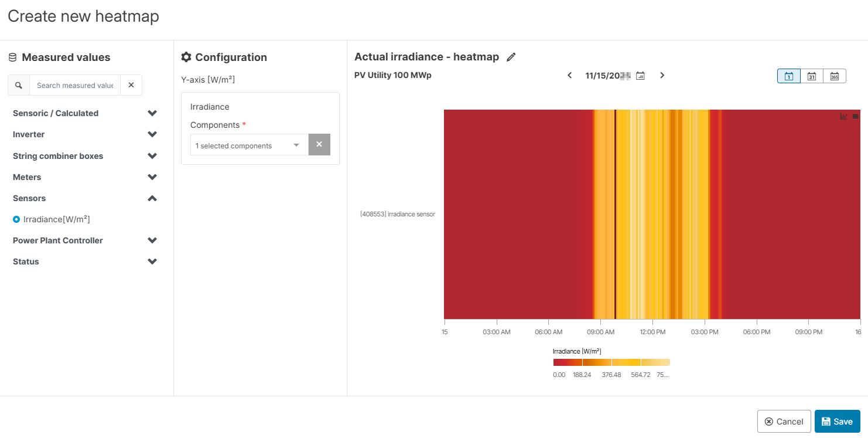Remove the Irradiance component with the X button
This screenshot has height=438, width=868.
click(319, 144)
